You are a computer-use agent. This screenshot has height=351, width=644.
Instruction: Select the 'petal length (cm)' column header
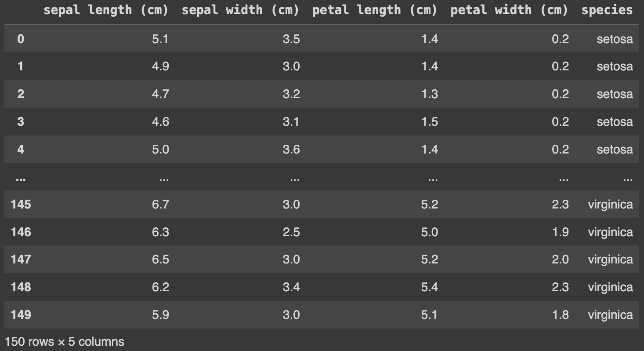(375, 11)
